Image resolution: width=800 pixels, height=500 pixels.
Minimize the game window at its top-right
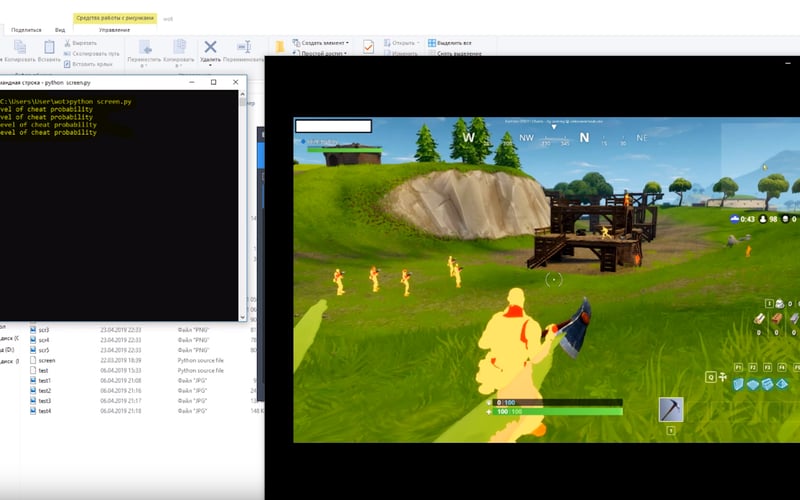788,63
